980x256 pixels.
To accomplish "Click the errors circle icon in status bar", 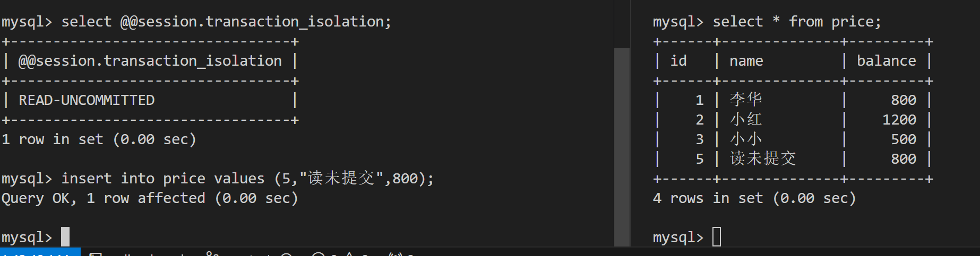I will pos(318,254).
